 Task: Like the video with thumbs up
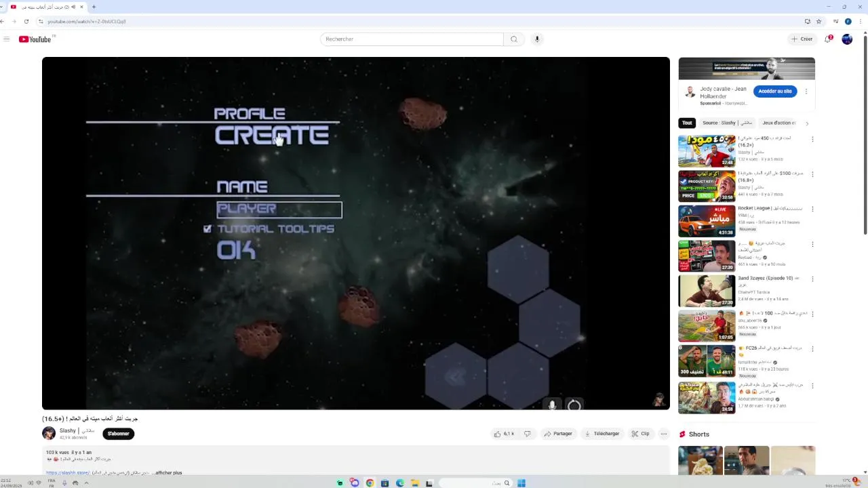tap(504, 434)
